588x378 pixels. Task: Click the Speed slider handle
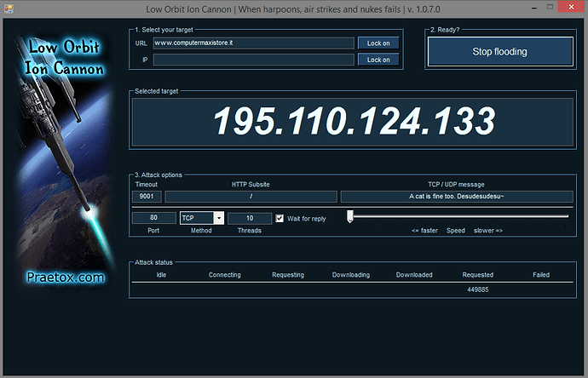coord(350,217)
